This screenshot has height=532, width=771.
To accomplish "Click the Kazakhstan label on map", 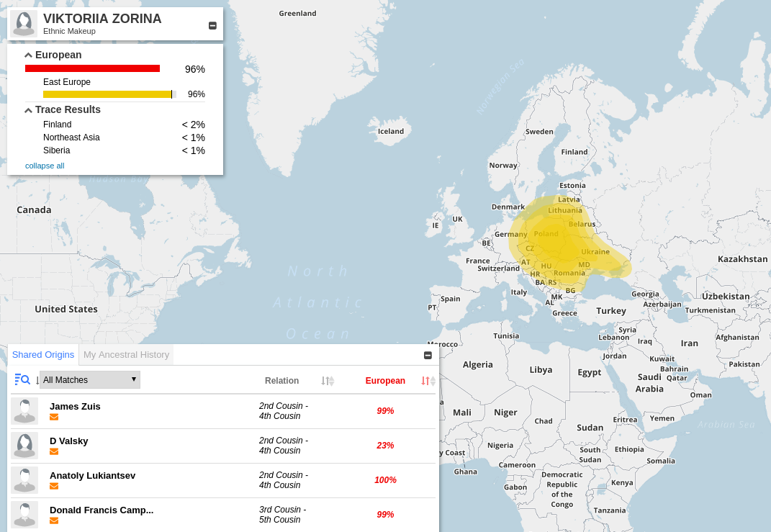I will [742, 259].
